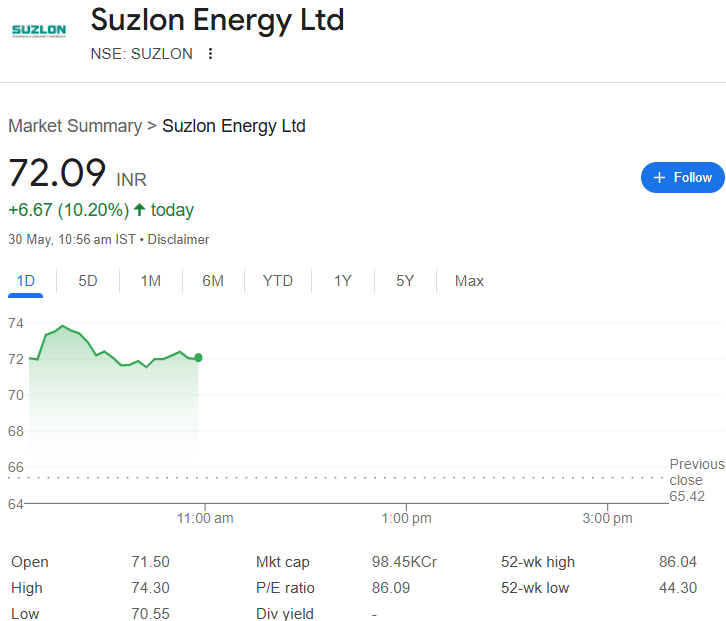Open the Market Summary breadcrumb link
The image size is (726, 621).
[x=75, y=126]
